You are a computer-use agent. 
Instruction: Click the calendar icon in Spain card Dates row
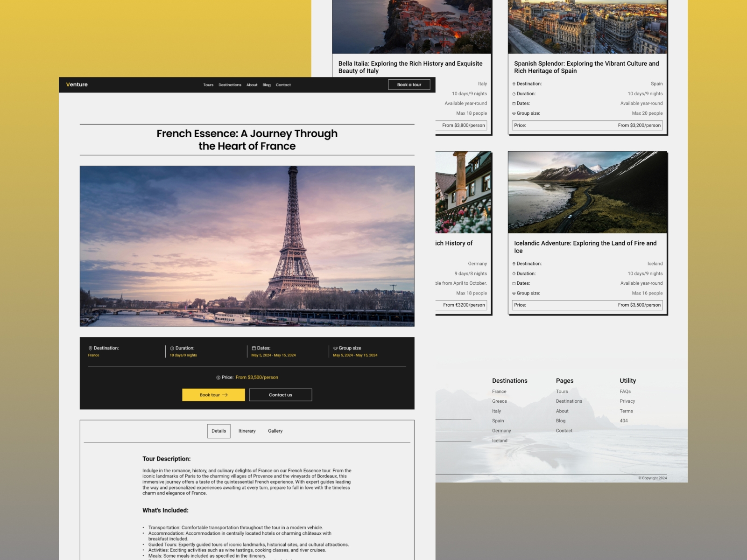click(x=514, y=104)
